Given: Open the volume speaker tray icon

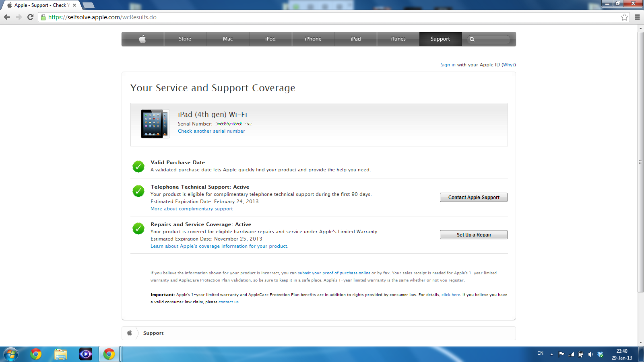Looking at the screenshot, I should coord(590,354).
